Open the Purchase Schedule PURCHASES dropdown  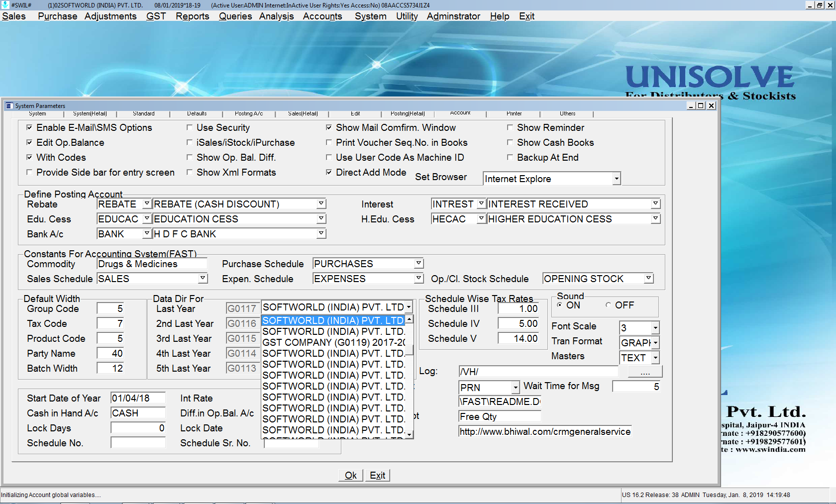[x=419, y=263]
